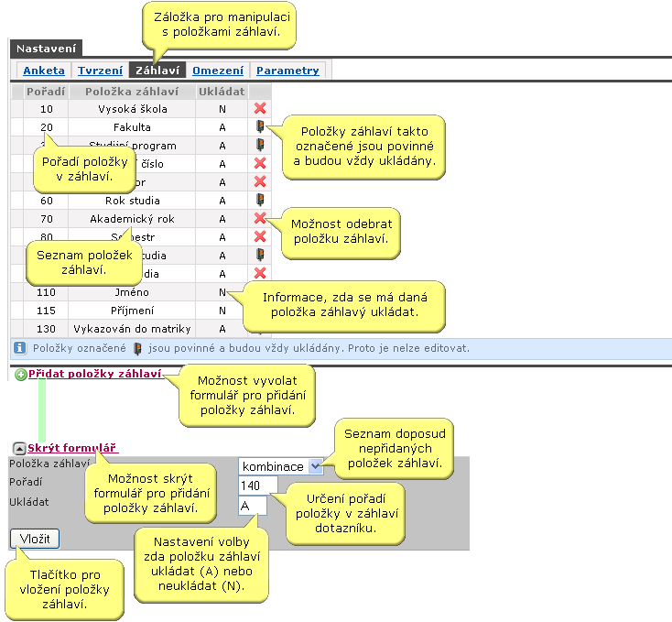Click the Ukládat input field showing A
The image size is (672, 622).
(x=253, y=506)
